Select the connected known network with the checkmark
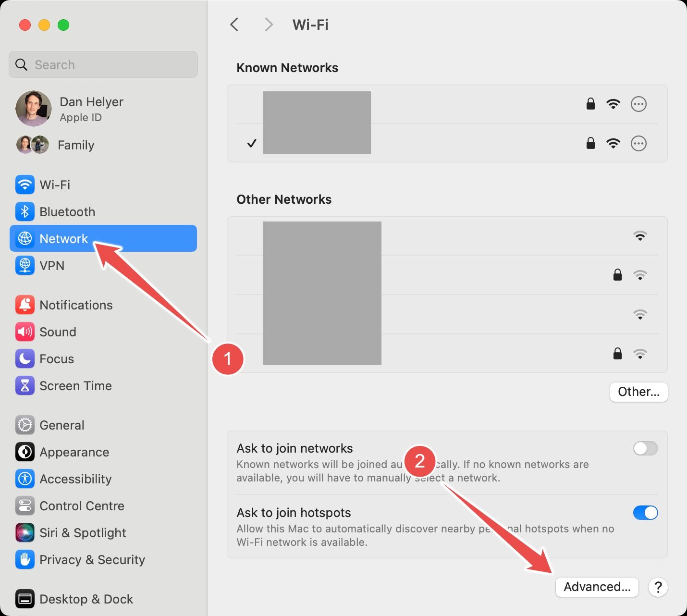 [x=447, y=143]
